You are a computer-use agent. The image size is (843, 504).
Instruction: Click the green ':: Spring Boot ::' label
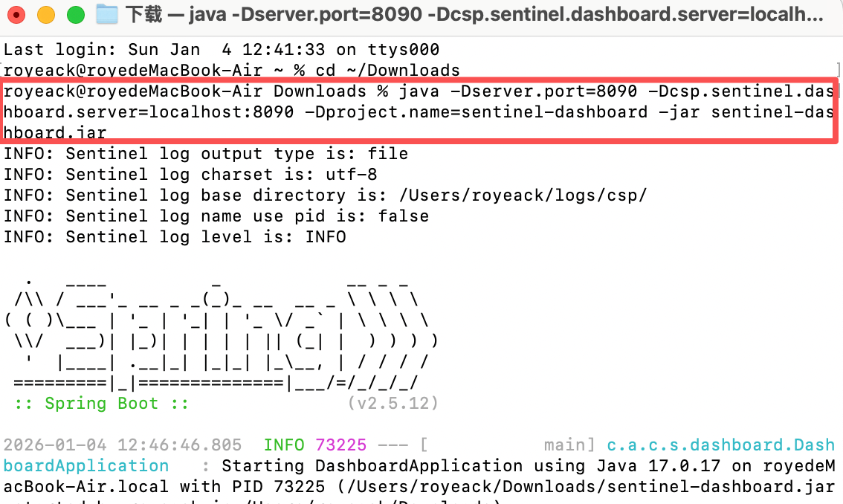(102, 404)
